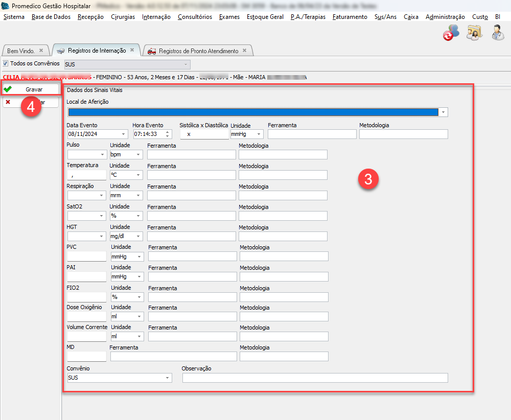
Task: Open the Cirurgias menu
Action: point(123,17)
